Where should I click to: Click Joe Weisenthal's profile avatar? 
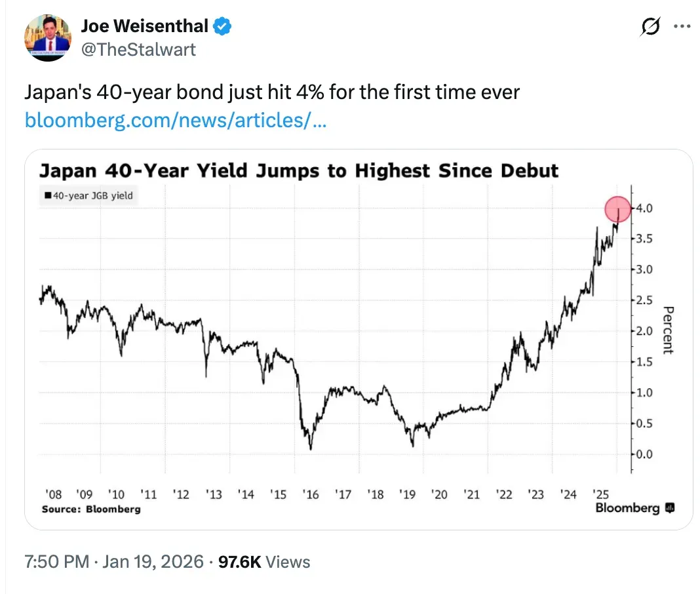(47, 37)
